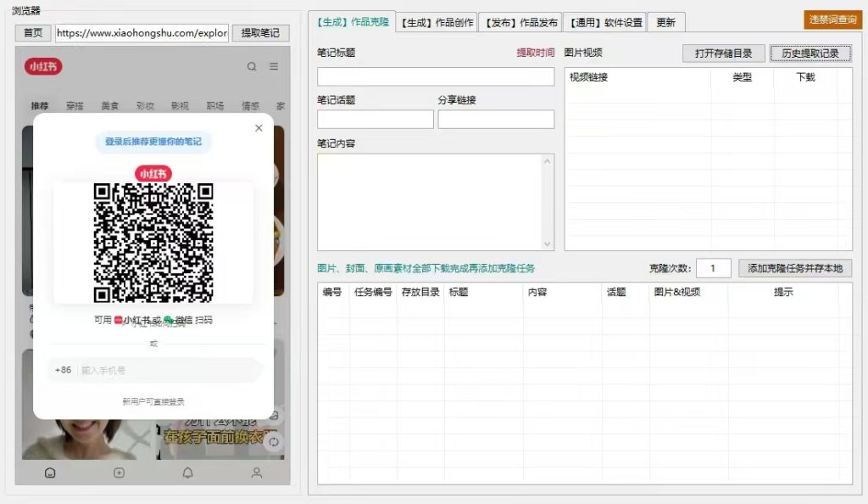Click inside the 克隆次数 number field
The height and width of the screenshot is (504, 868).
(x=713, y=267)
